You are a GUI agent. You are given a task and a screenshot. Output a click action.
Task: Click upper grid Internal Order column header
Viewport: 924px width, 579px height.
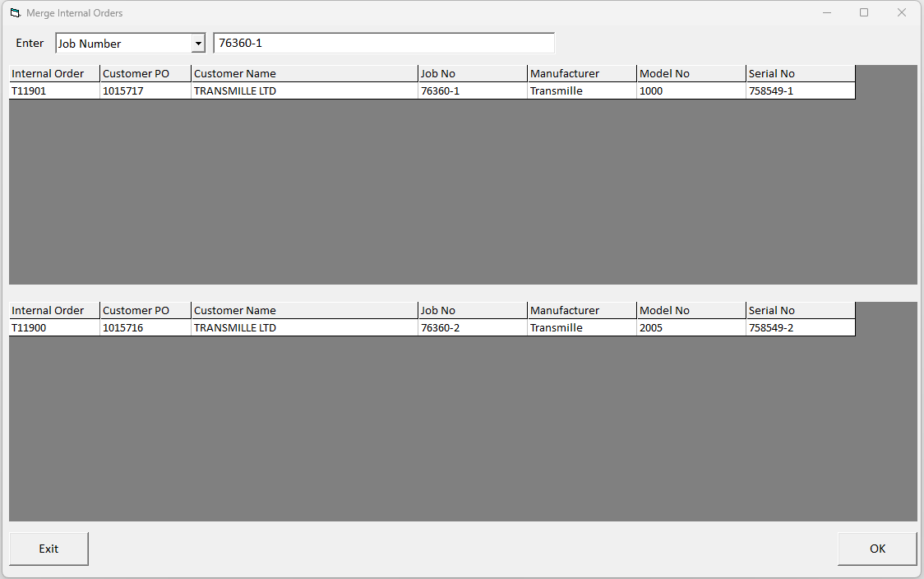point(54,74)
